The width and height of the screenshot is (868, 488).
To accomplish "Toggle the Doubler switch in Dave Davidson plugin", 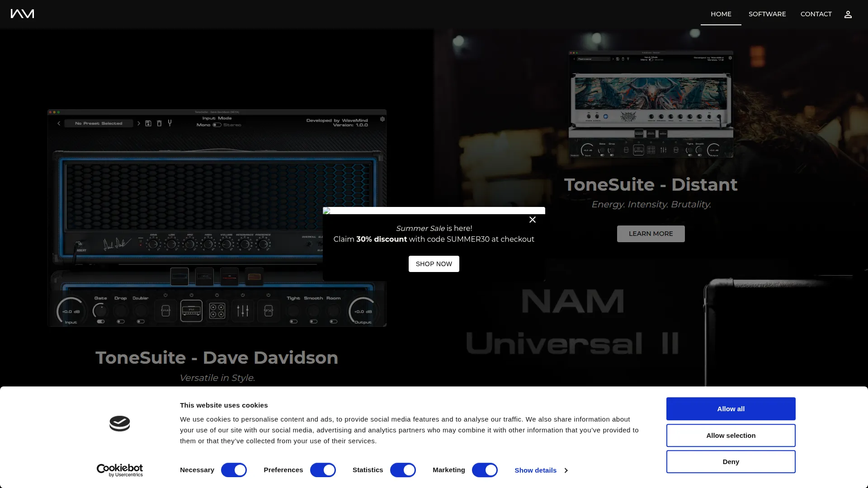I will tap(141, 322).
